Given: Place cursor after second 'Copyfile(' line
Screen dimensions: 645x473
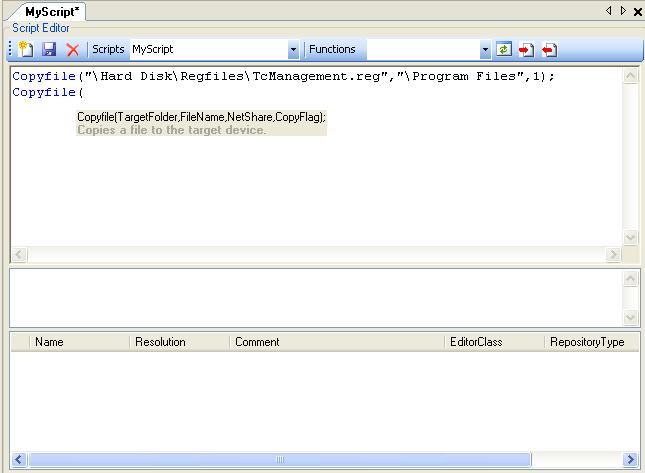Looking at the screenshot, I should pyautogui.click(x=84, y=93).
